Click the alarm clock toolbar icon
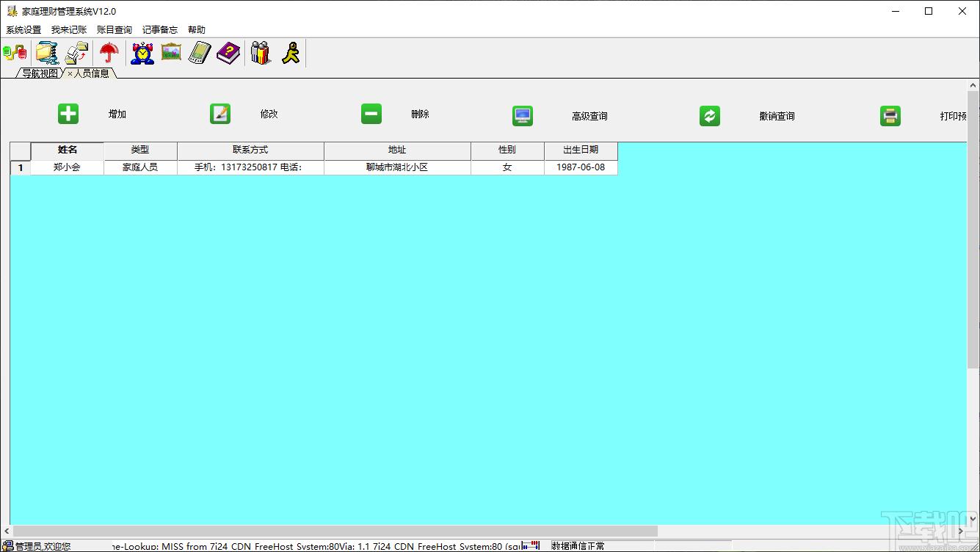The image size is (980, 552). (x=142, y=53)
